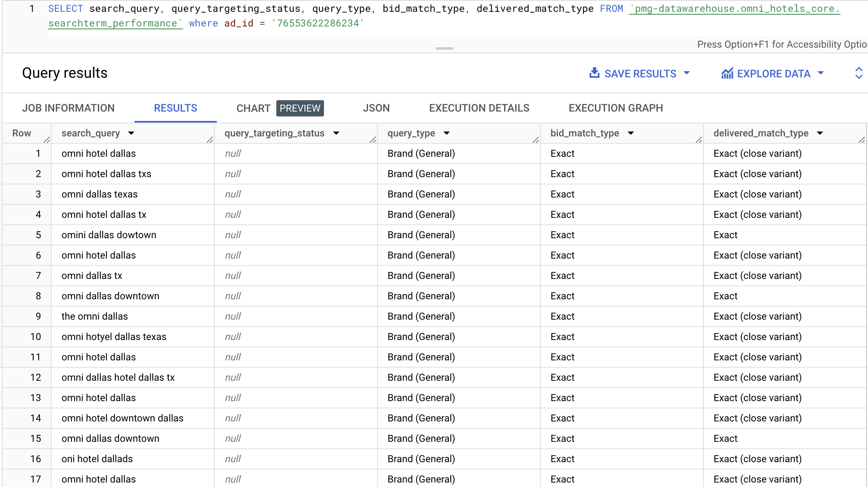Click the query_targeting_status column resize handle

tap(373, 140)
